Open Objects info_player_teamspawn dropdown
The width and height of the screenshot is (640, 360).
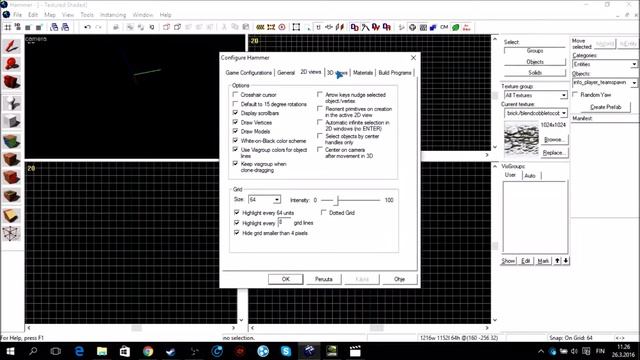point(634,82)
